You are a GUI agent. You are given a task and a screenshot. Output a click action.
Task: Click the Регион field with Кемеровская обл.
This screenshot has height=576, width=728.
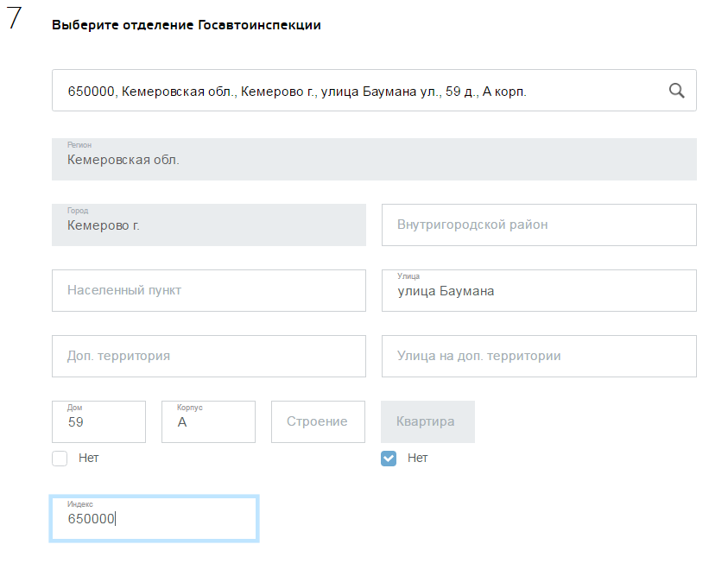[374, 160]
